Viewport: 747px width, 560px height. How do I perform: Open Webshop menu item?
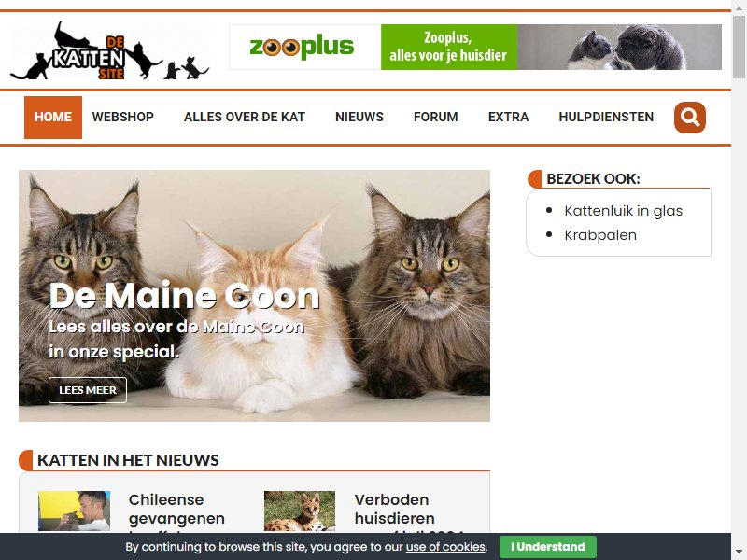[x=123, y=118]
